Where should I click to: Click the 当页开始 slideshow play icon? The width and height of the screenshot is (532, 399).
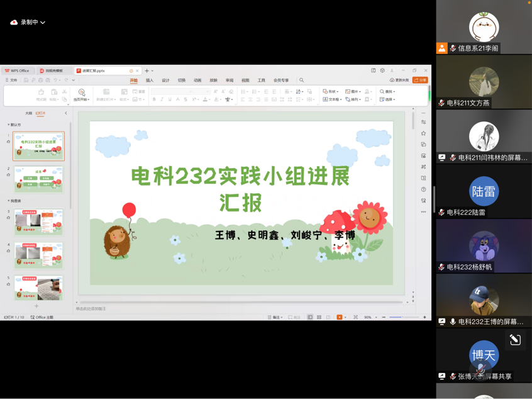click(x=81, y=93)
